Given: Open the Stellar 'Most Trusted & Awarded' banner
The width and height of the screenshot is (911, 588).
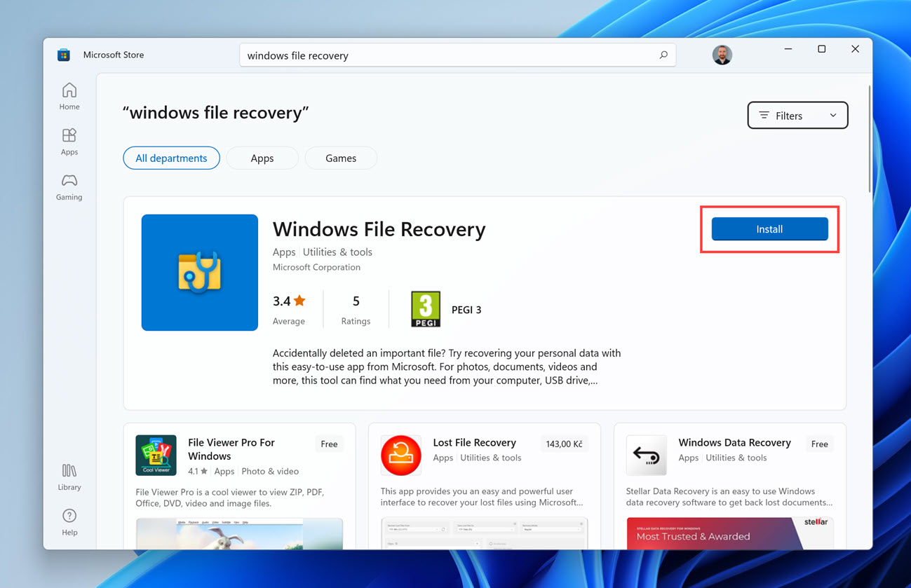Looking at the screenshot, I should click(x=729, y=533).
